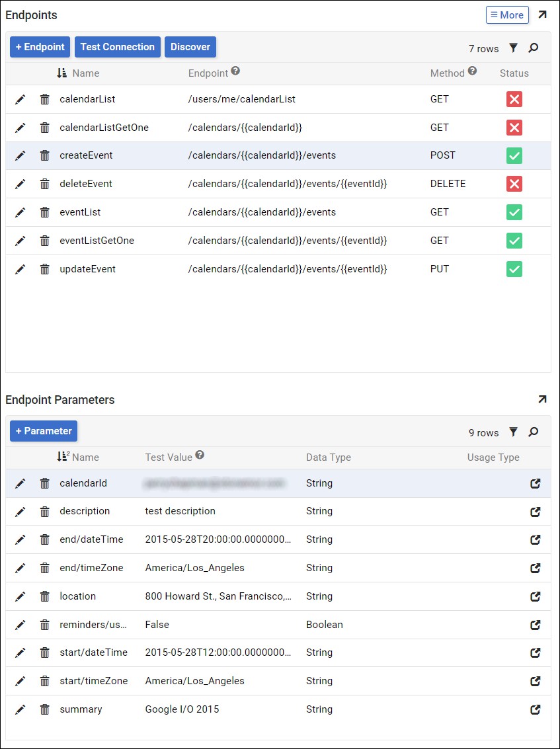Screen dimensions: 560x749
Task: Open the filter on Endpoint Parameters
Action: pyautogui.click(x=513, y=432)
